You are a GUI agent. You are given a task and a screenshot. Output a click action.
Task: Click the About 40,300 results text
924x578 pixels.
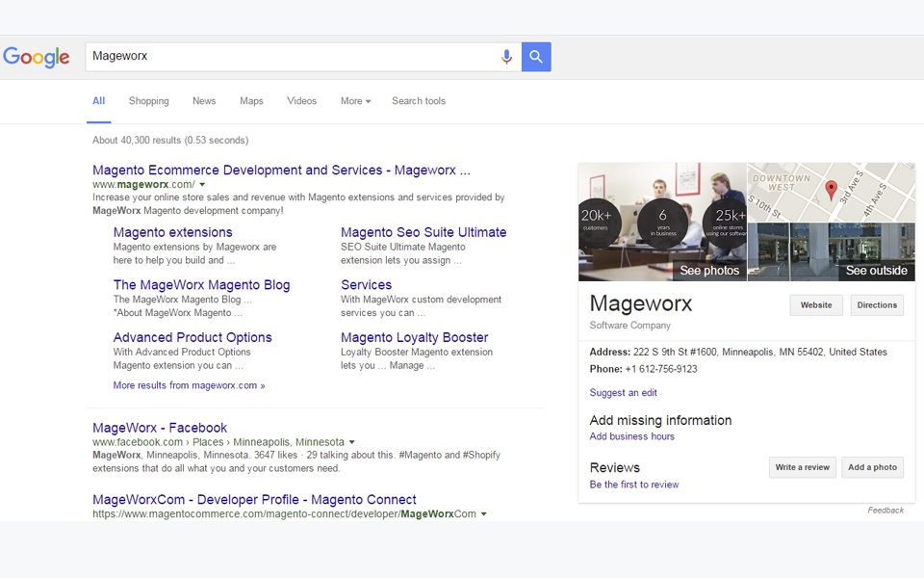(x=170, y=141)
